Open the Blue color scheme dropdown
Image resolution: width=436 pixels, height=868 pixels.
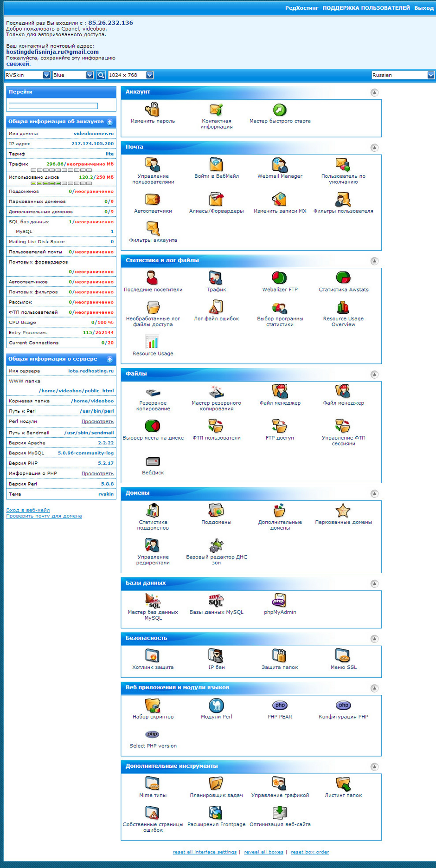[x=73, y=75]
